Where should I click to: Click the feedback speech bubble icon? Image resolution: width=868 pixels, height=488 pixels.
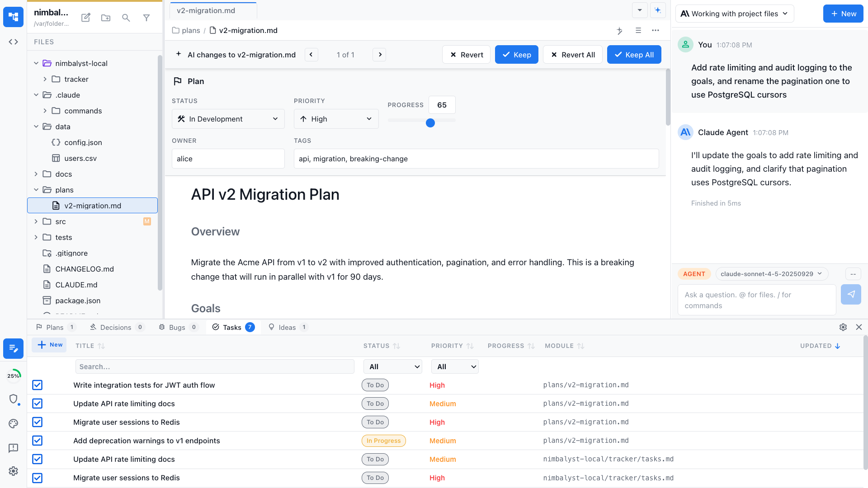coord(14,448)
